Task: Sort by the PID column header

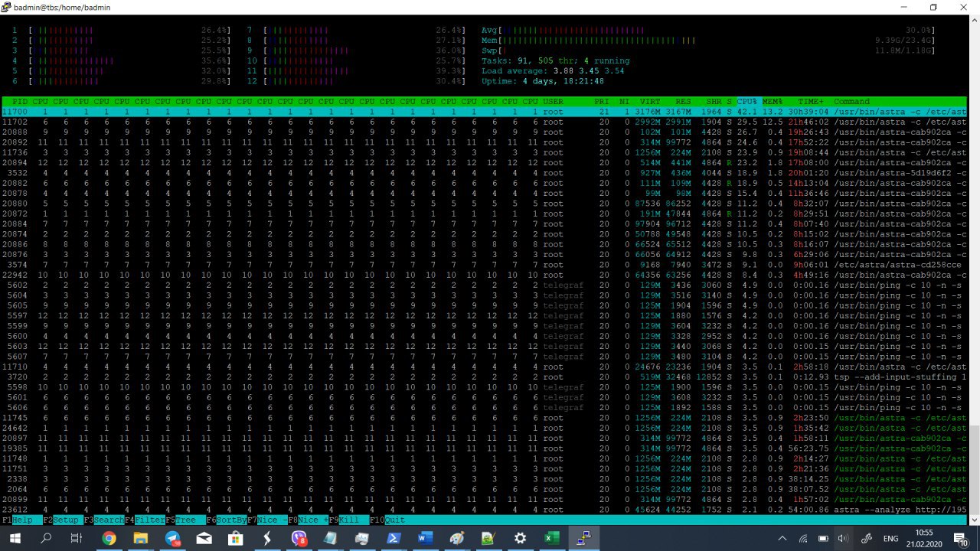Action: click(x=20, y=101)
